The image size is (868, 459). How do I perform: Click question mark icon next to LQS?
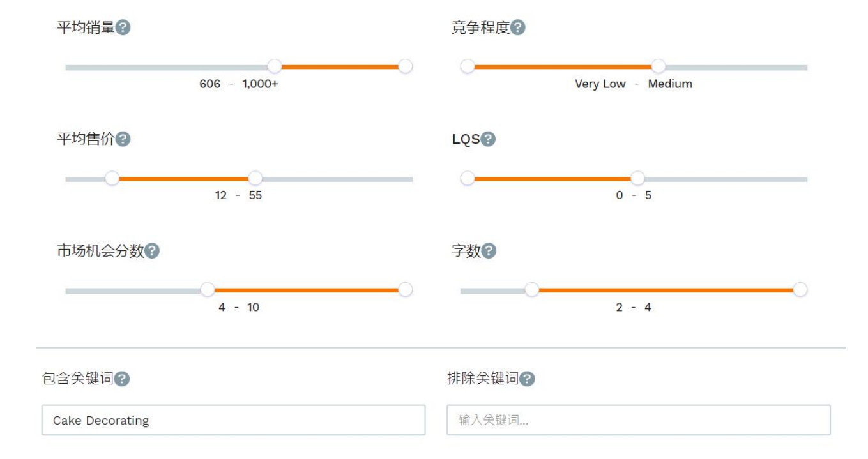[x=488, y=139]
